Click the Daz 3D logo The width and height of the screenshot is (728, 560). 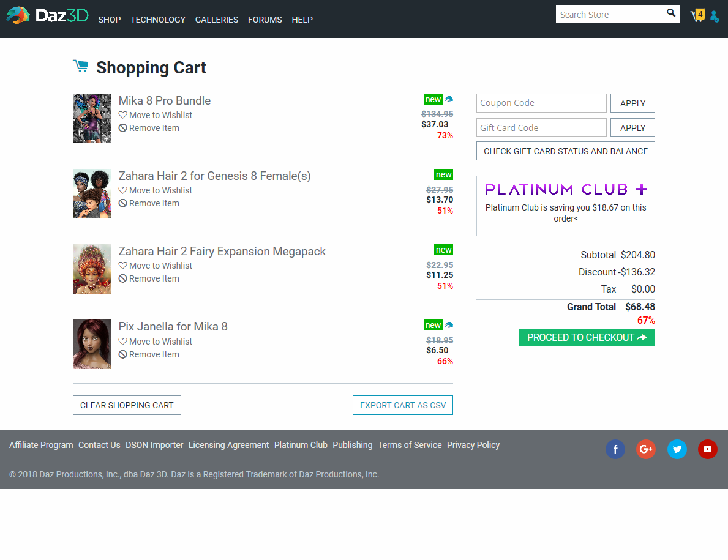46,15
